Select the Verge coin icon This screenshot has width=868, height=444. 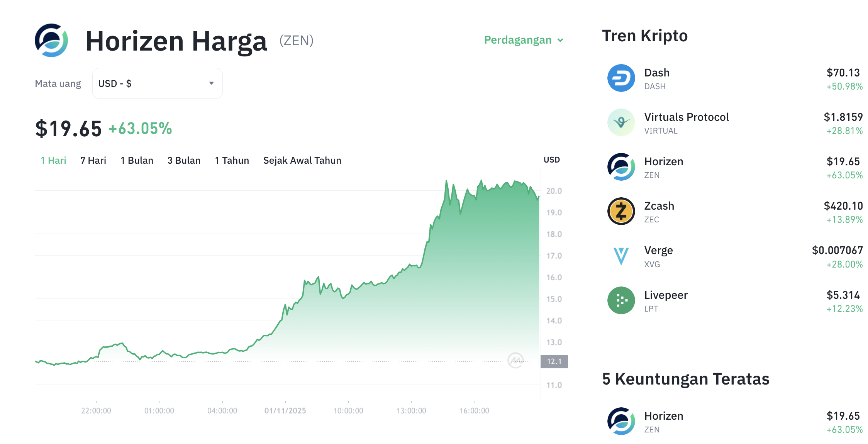click(620, 256)
